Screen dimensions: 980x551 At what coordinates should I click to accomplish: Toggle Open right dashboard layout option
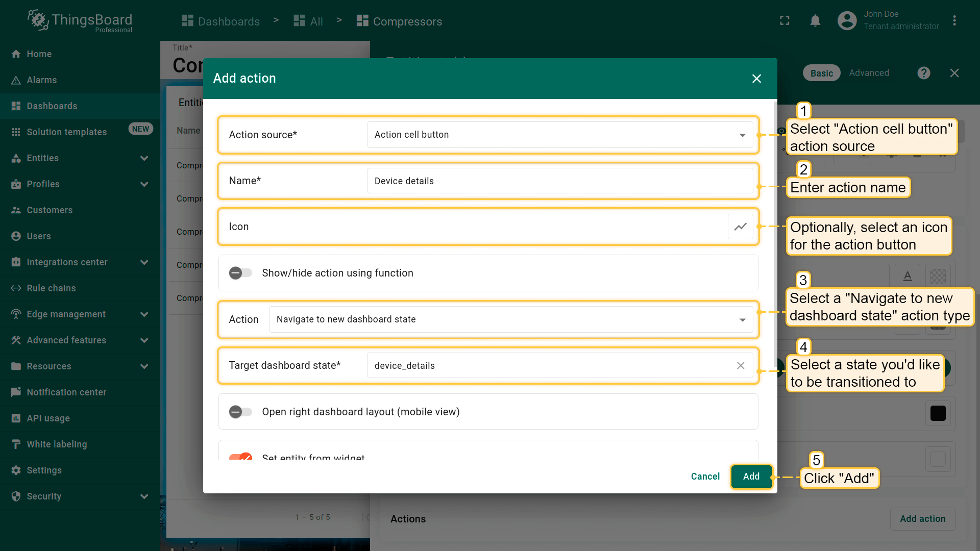pos(240,412)
